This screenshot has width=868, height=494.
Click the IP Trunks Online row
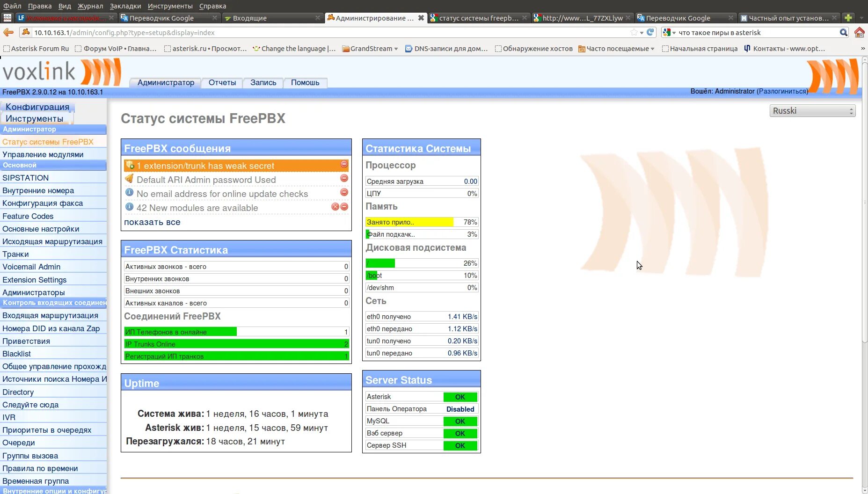coord(236,344)
